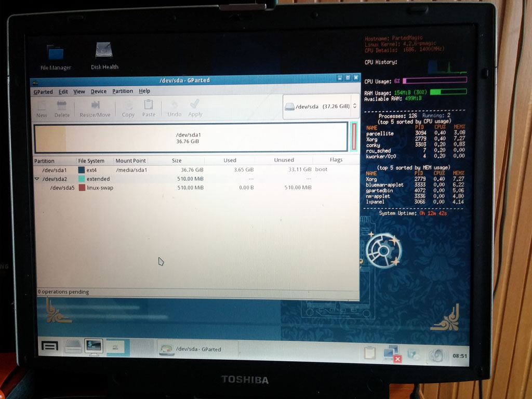The height and width of the screenshot is (399, 532).
Task: Open the Partition menu
Action: point(123,91)
